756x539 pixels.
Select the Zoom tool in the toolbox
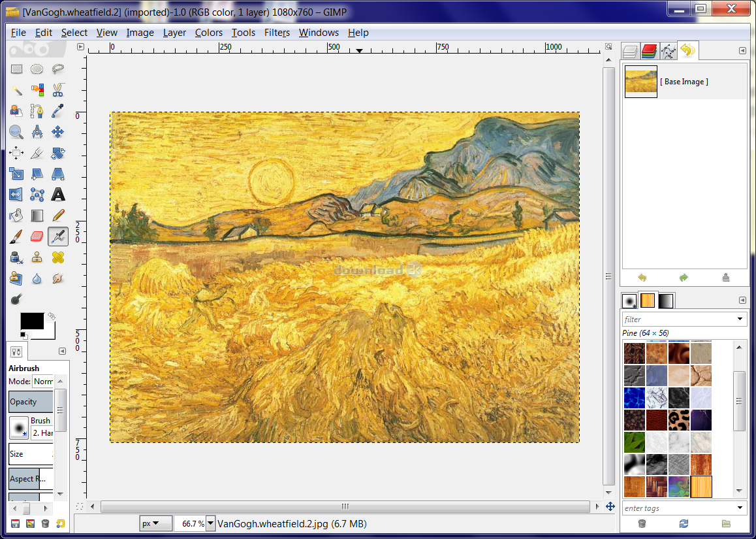click(16, 131)
